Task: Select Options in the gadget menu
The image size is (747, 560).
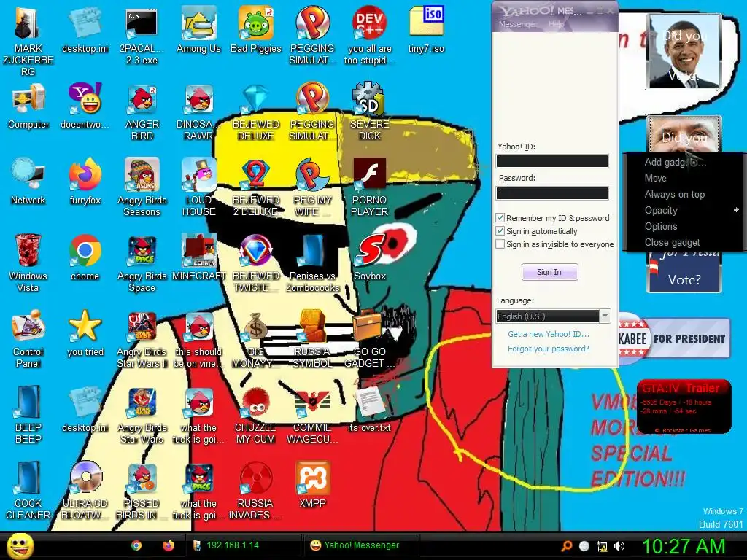Action: click(661, 226)
